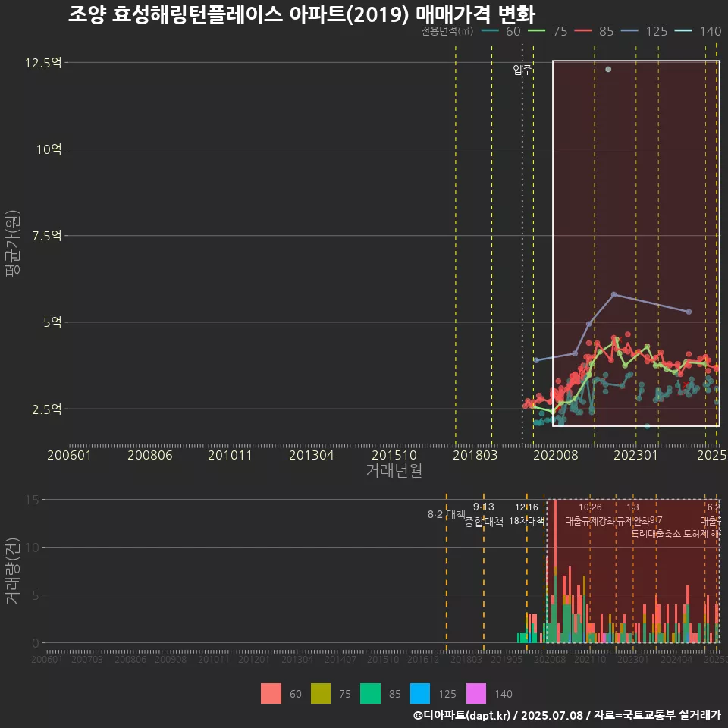Click the 202404 label on the volume chart axis

pos(676,659)
